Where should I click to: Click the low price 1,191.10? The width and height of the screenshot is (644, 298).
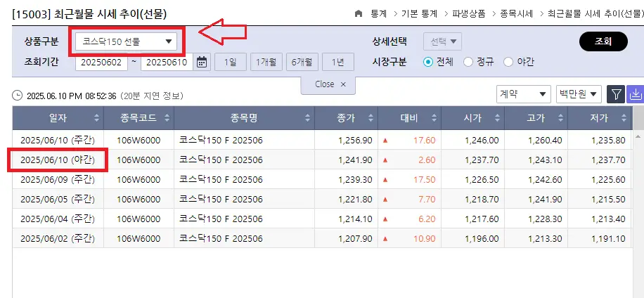click(608, 238)
